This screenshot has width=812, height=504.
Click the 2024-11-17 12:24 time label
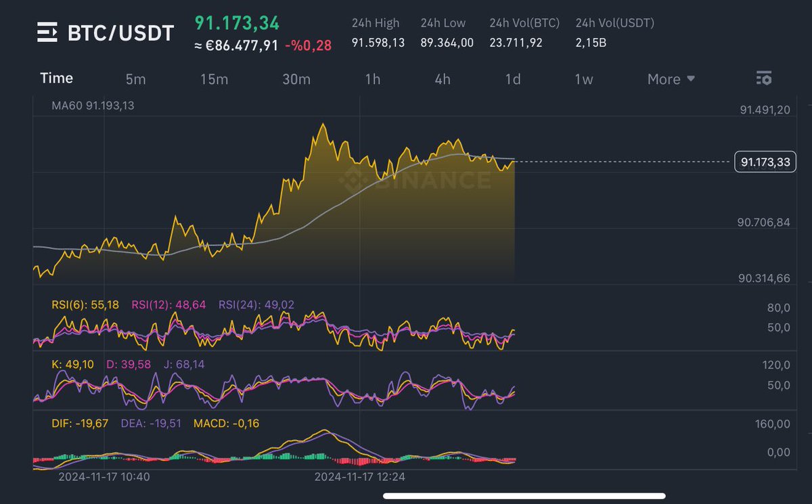[x=359, y=476]
